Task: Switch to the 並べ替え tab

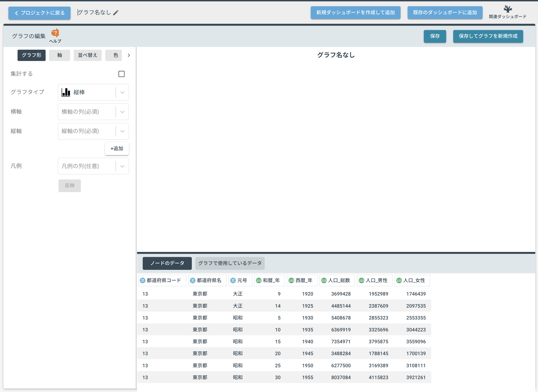Action: 88,55
